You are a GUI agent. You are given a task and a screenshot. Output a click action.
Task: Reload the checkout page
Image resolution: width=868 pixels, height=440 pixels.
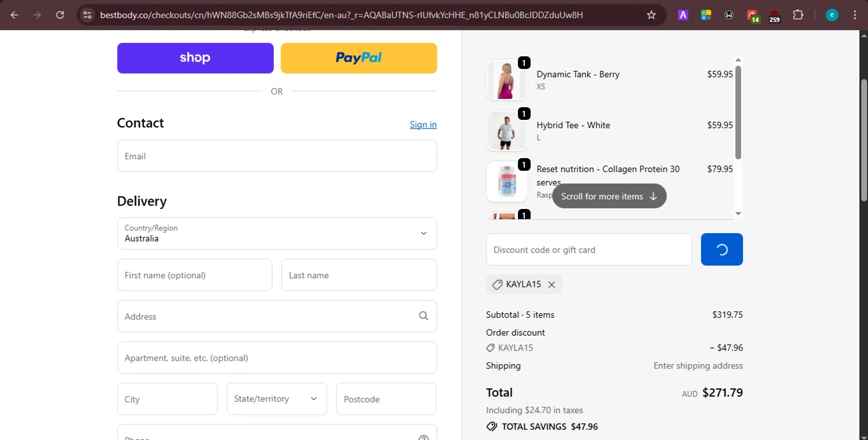[60, 15]
